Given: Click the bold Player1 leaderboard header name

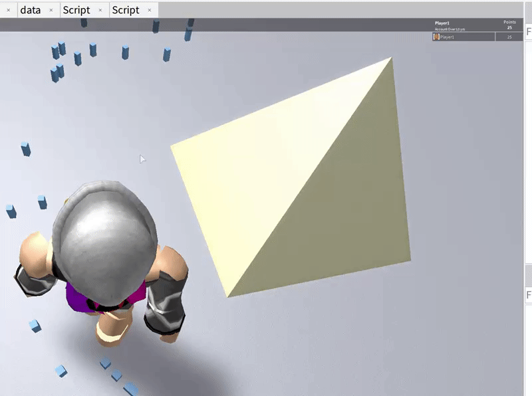Looking at the screenshot, I should (442, 23).
